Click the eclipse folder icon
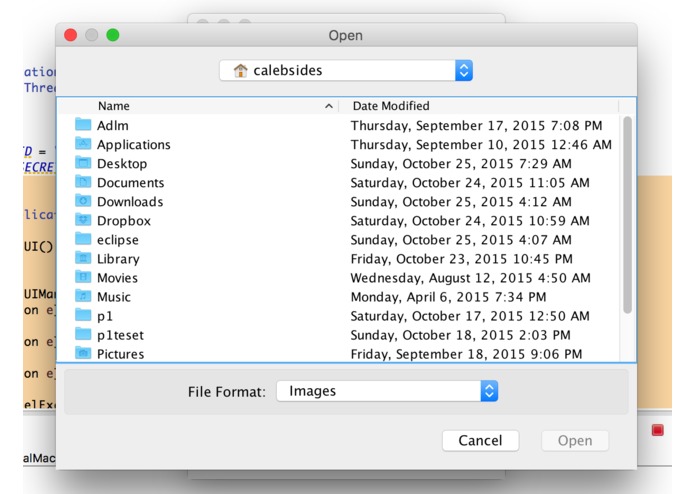695x494 pixels. 83,239
